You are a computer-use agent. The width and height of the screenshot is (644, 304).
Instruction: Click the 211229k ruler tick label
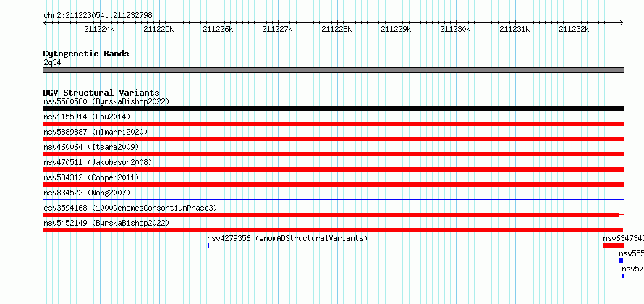coord(396,29)
